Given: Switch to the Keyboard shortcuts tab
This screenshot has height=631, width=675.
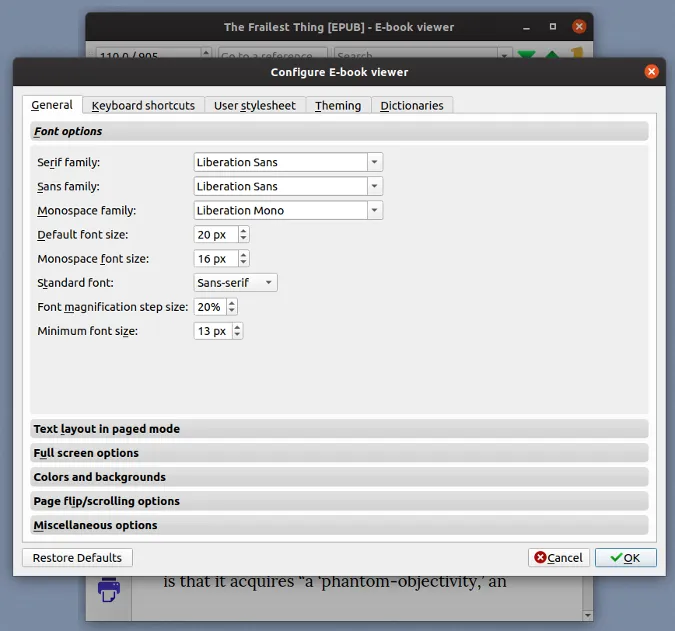Looking at the screenshot, I should (x=143, y=105).
